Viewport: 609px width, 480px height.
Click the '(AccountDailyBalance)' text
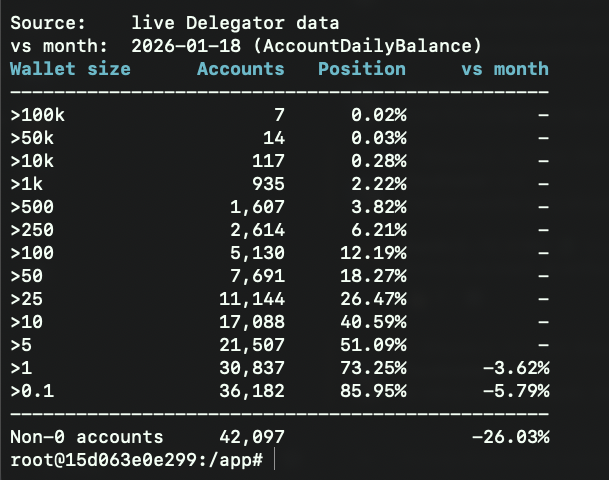[x=367, y=46]
